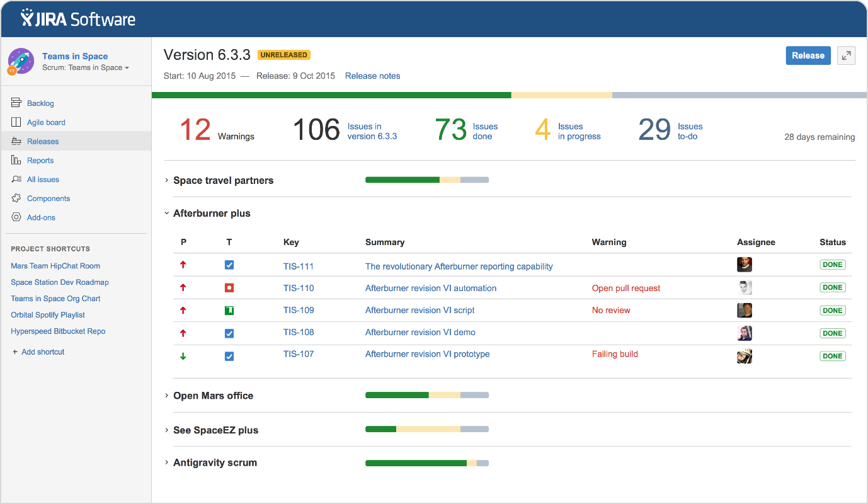Collapse the Afterburner plus epic
The image size is (868, 504).
[167, 214]
